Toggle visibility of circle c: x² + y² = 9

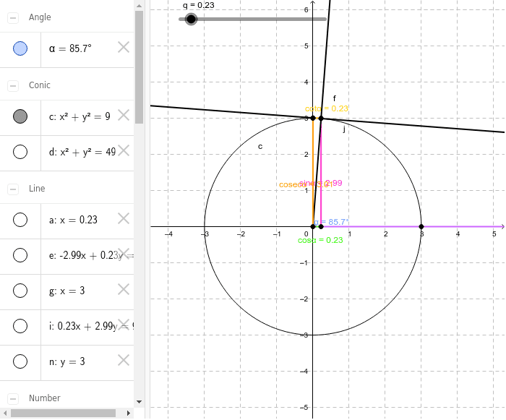[x=20, y=116]
